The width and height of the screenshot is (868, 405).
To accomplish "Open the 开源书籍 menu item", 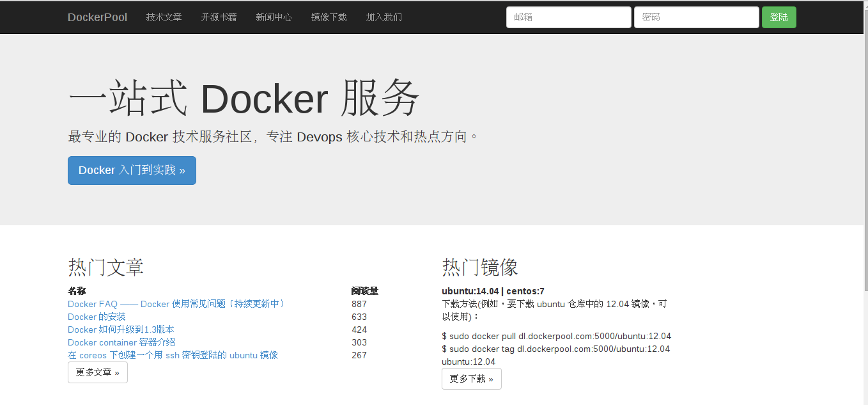I will click(219, 17).
